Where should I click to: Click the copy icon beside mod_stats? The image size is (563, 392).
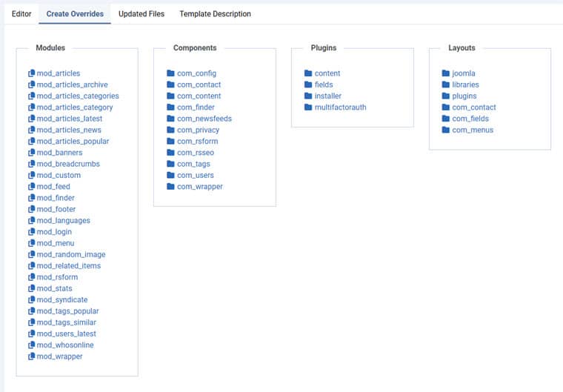coord(32,288)
